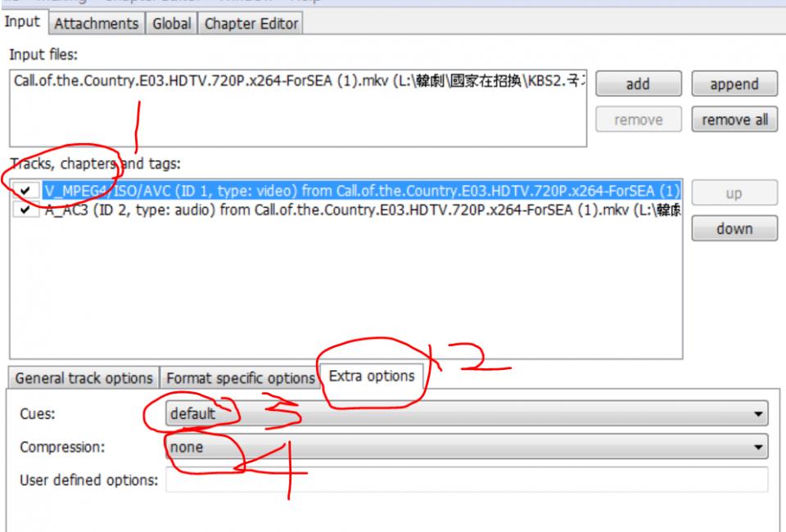Focus the User defined options field
The width and height of the screenshot is (786, 532).
point(467,480)
